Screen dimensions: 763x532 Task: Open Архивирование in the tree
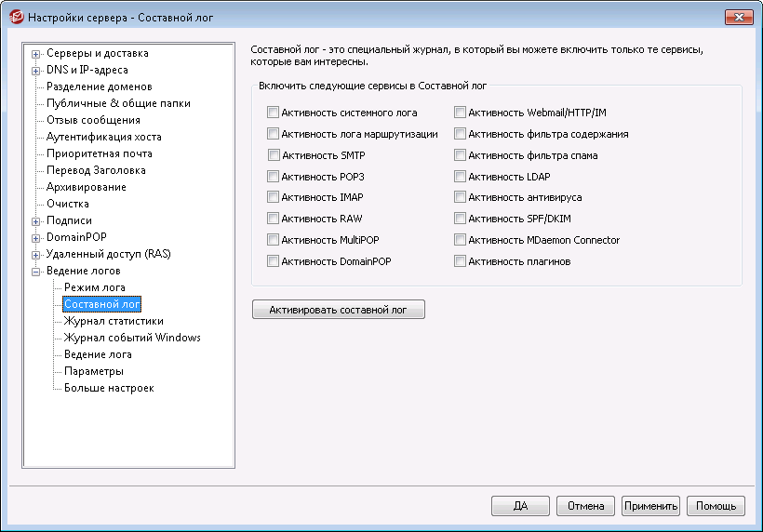pos(87,187)
